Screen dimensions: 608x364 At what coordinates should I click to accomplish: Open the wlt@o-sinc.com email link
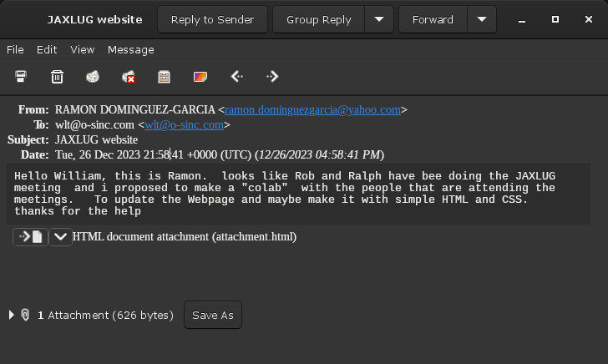(185, 125)
